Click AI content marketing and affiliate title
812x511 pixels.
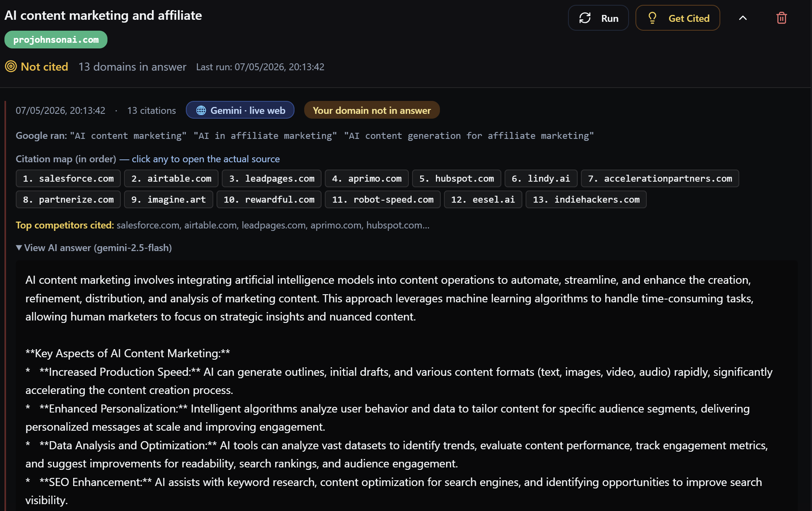[x=103, y=15]
